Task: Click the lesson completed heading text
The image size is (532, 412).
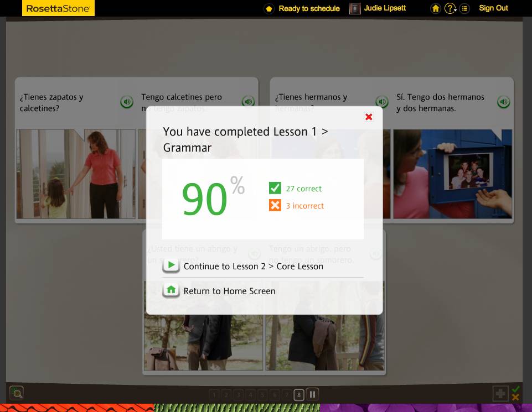Action: click(x=245, y=139)
